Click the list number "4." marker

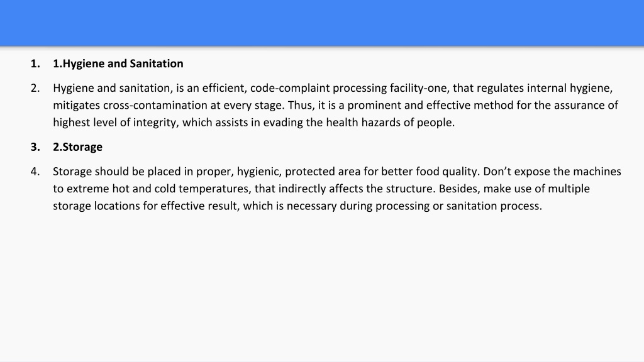click(x=35, y=171)
